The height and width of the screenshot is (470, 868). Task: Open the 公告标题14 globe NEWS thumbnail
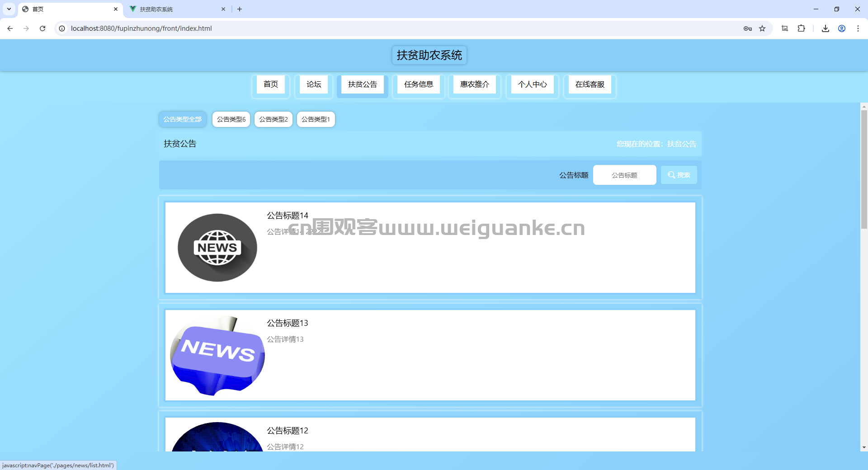(217, 248)
